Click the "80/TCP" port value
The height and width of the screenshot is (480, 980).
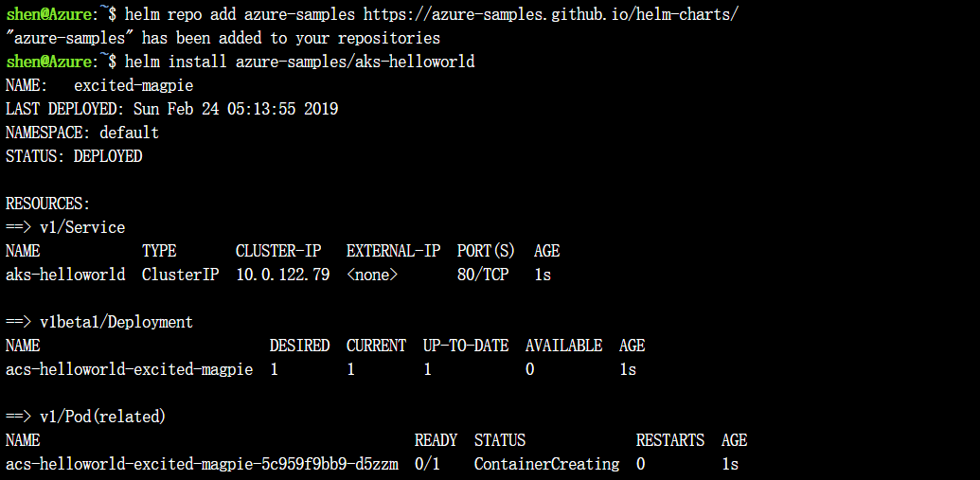[483, 275]
